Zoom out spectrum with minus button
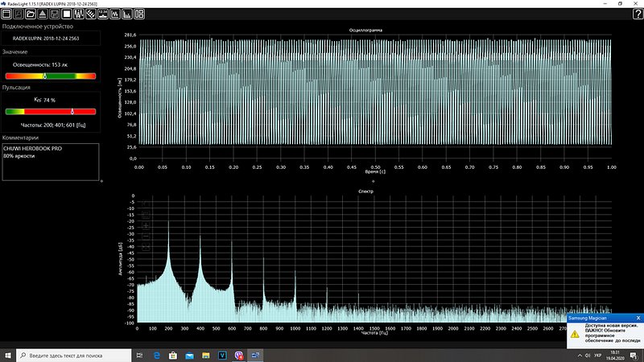The image size is (644, 362). point(146,236)
